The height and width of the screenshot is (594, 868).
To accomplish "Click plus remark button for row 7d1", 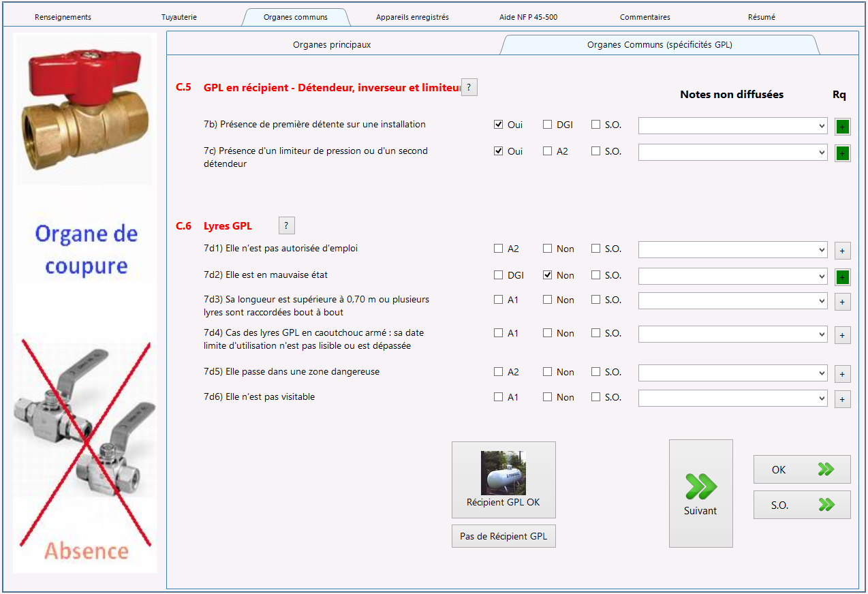I will (x=843, y=251).
